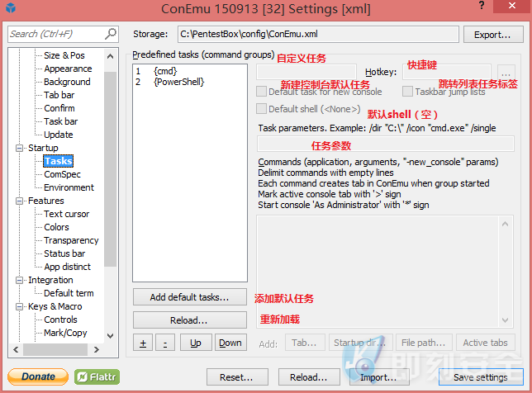532x393 pixels.
Task: Click Reload button under task list
Action: pos(190,320)
